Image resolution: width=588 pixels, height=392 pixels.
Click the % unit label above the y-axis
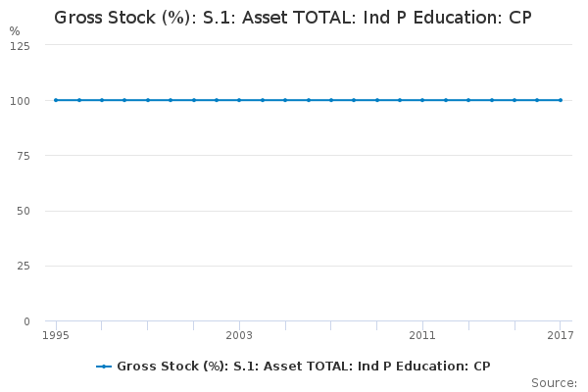click(x=15, y=31)
